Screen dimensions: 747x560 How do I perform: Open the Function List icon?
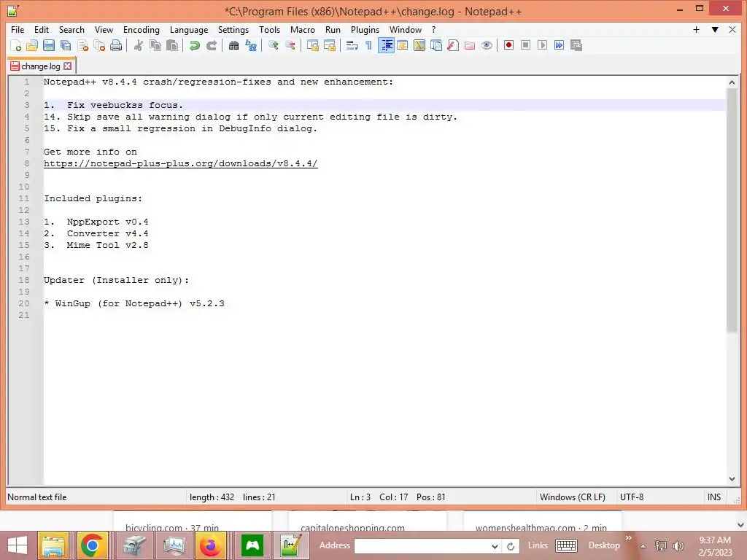point(453,45)
